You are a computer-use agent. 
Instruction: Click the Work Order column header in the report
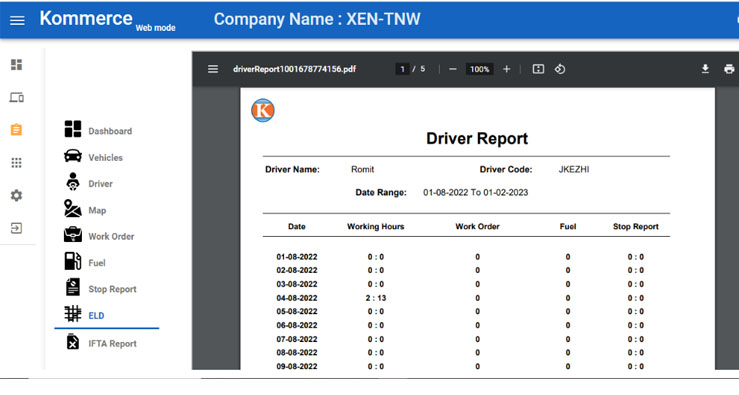pos(477,226)
